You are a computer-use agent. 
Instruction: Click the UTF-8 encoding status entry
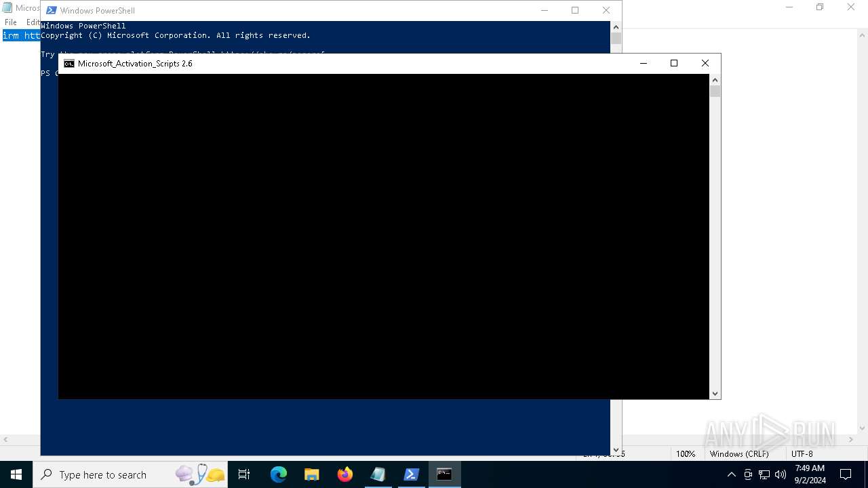[802, 454]
